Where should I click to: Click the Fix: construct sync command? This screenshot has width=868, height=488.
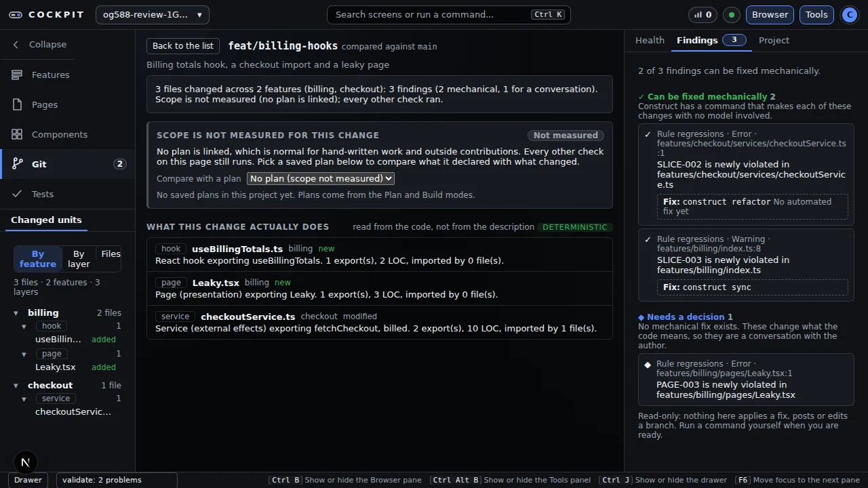[x=753, y=287]
